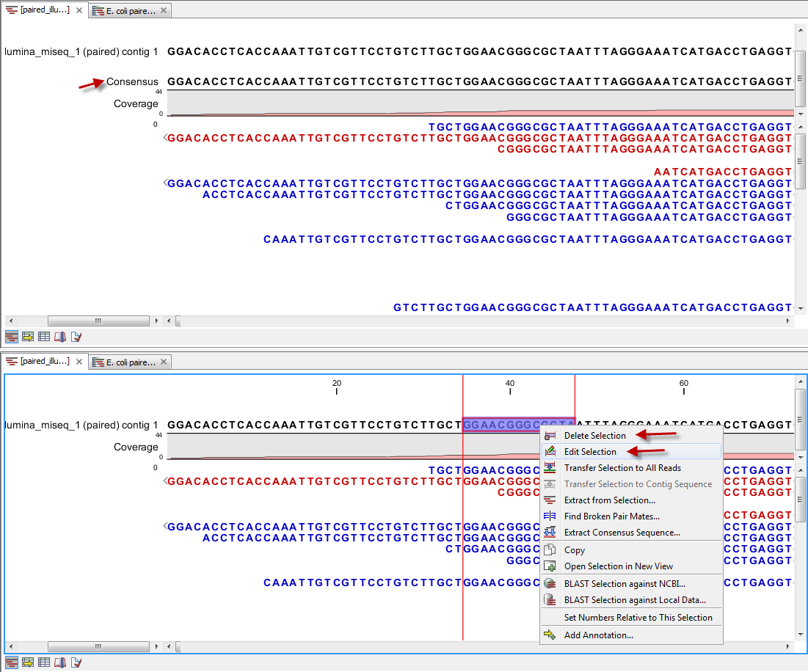
Task: Open the history book icon in lower panel
Action: coord(60,661)
